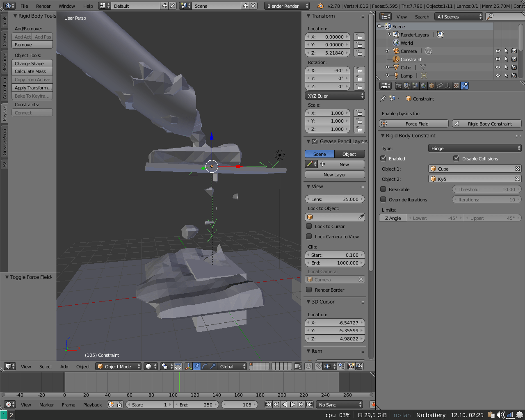Screen dimensions: 525x420
Task: Open the Render menu in the top bar
Action: click(43, 6)
